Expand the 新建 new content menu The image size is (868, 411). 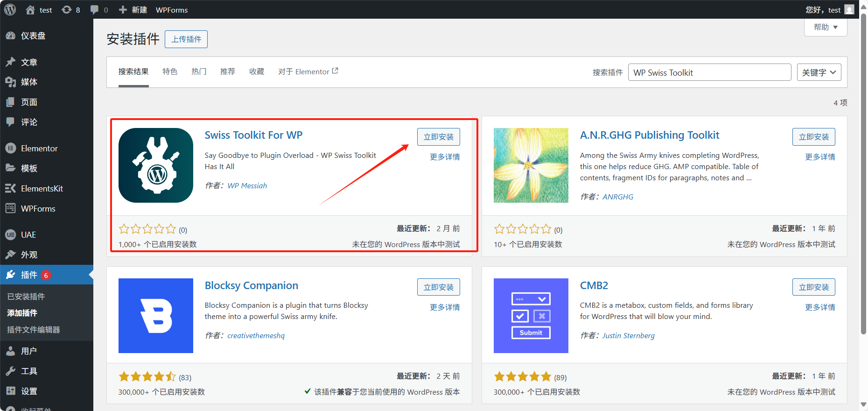point(133,10)
